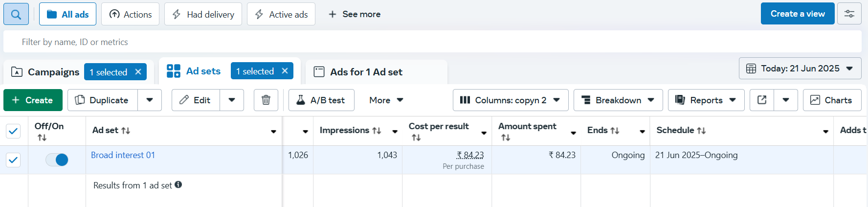Uncheck the Broad interest 01 row checkbox

click(x=13, y=160)
